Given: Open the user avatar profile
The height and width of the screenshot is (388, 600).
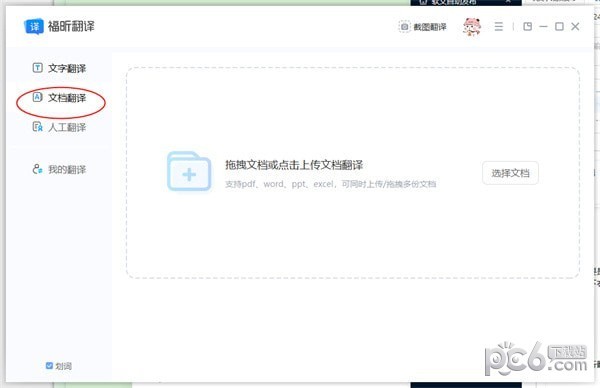Looking at the screenshot, I should coord(471,26).
